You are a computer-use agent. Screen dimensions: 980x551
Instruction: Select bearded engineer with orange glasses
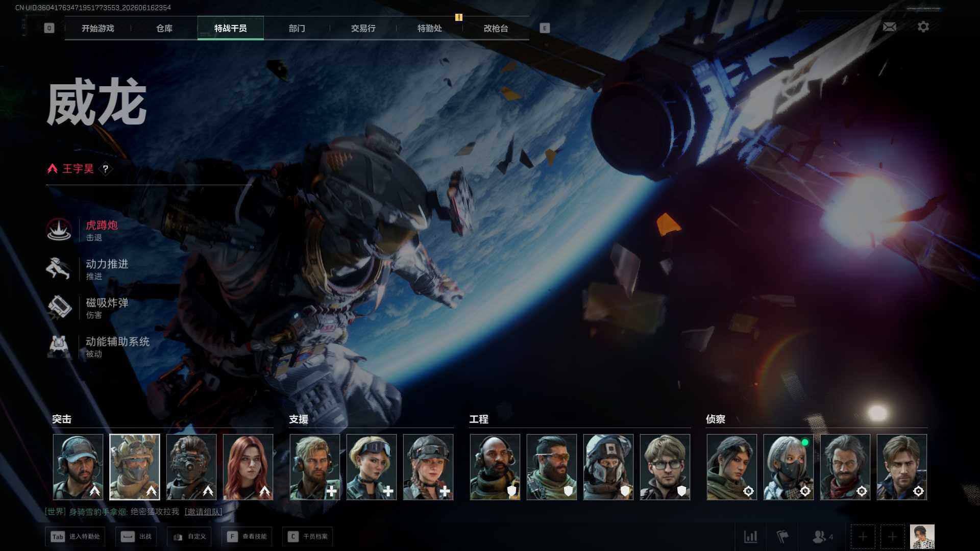click(552, 467)
